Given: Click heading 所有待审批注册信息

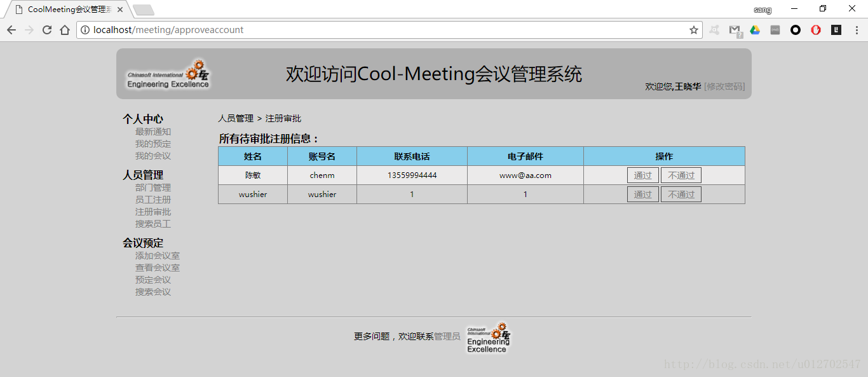Looking at the screenshot, I should [269, 139].
